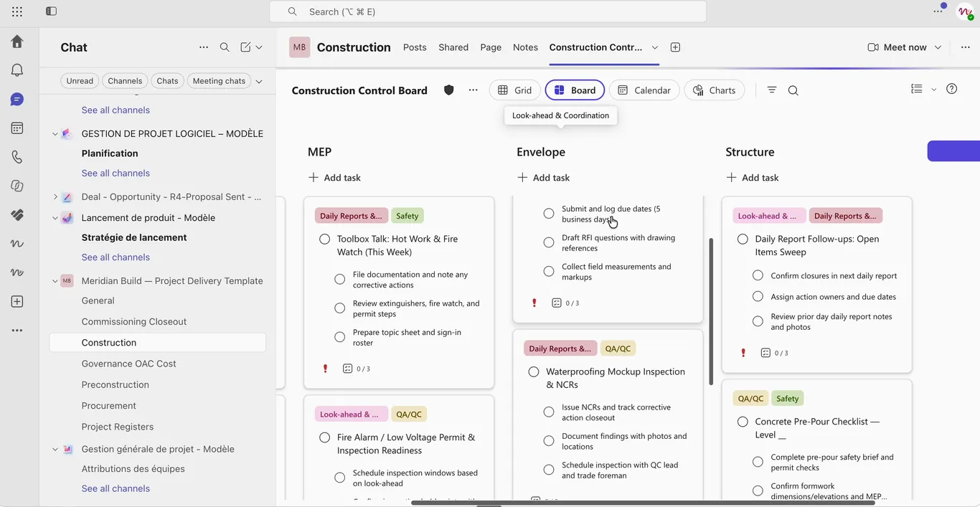Open Activity bell notifications
The width and height of the screenshot is (980, 507).
(17, 70)
